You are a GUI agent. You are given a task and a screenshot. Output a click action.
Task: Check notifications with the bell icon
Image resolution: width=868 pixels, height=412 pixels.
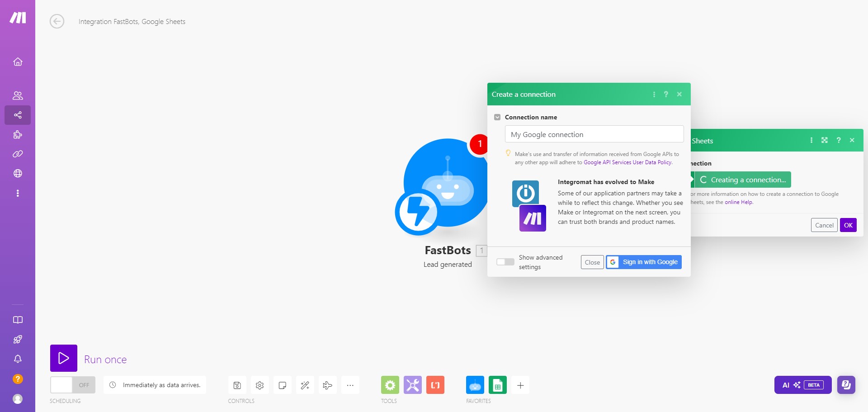click(18, 359)
